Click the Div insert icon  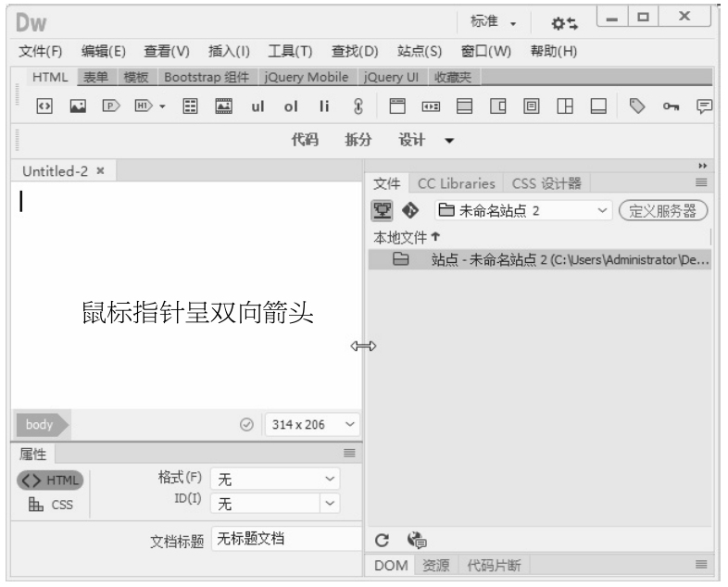coord(44,106)
